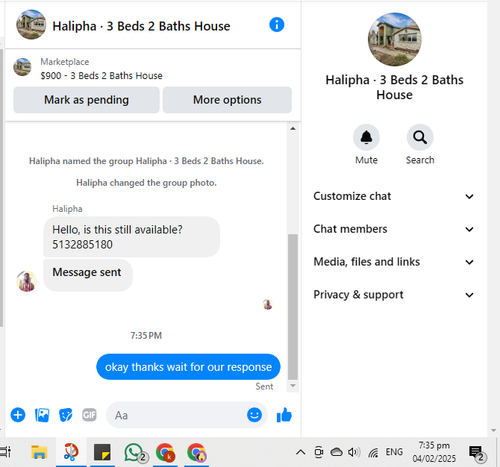Click the chat vertical scrollbar thumb
500x467 pixels.
pyautogui.click(x=293, y=307)
